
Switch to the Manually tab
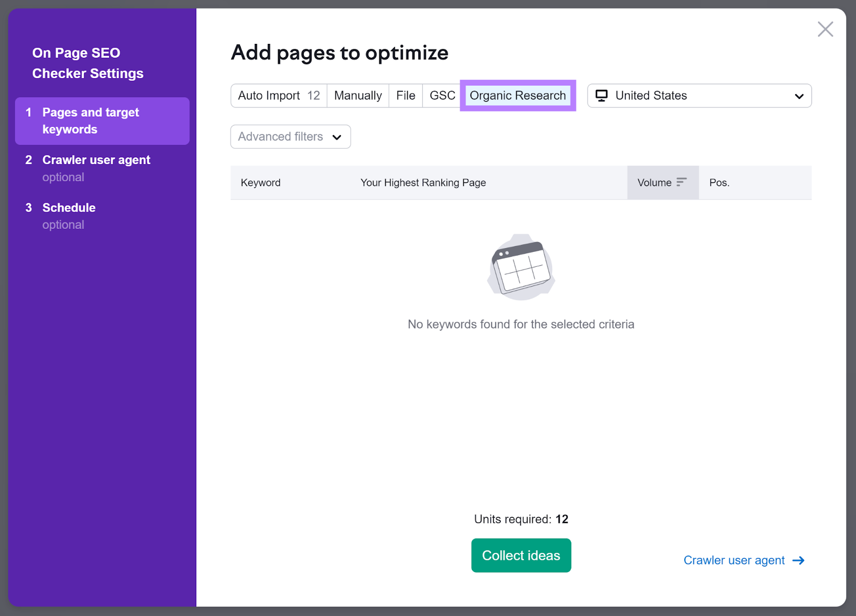(357, 96)
